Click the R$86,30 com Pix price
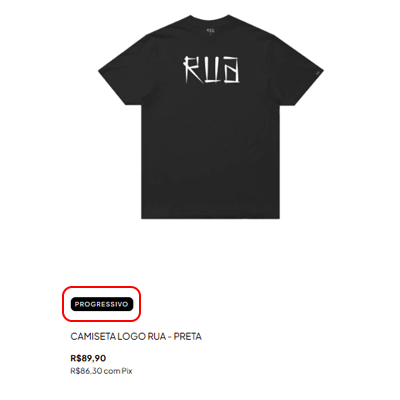This screenshot has height=400, width=400. pyautogui.click(x=101, y=371)
